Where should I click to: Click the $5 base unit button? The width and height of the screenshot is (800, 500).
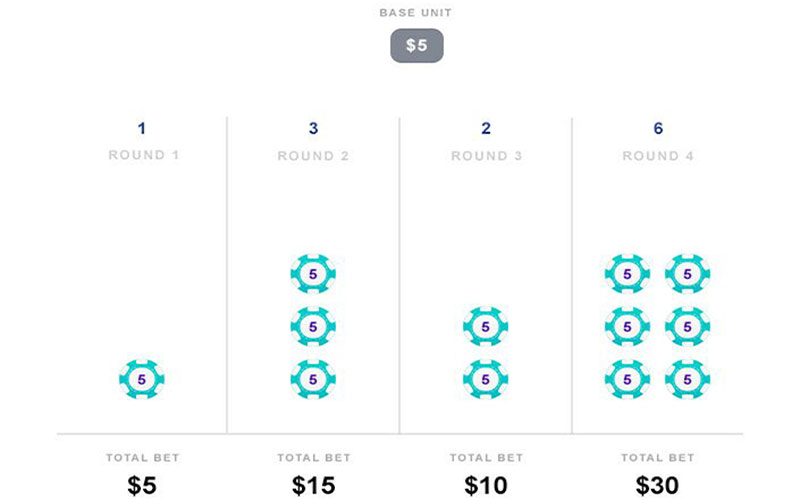pos(416,46)
